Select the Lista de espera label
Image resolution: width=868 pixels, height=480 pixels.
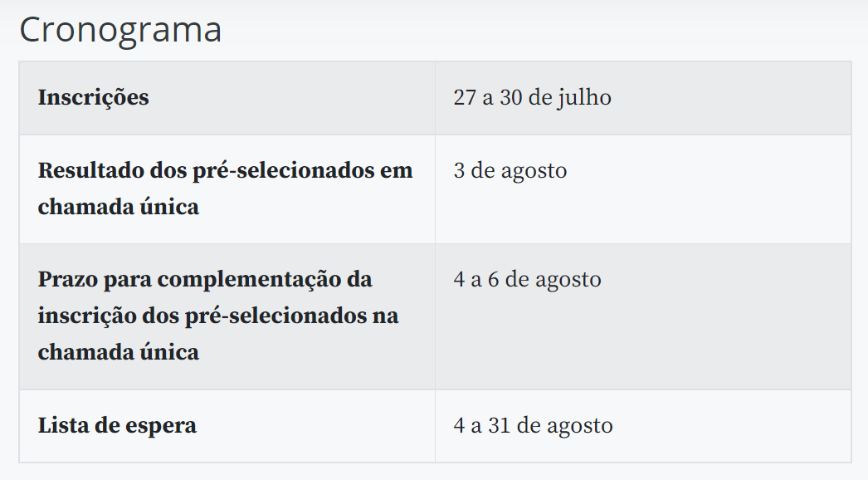tap(117, 426)
